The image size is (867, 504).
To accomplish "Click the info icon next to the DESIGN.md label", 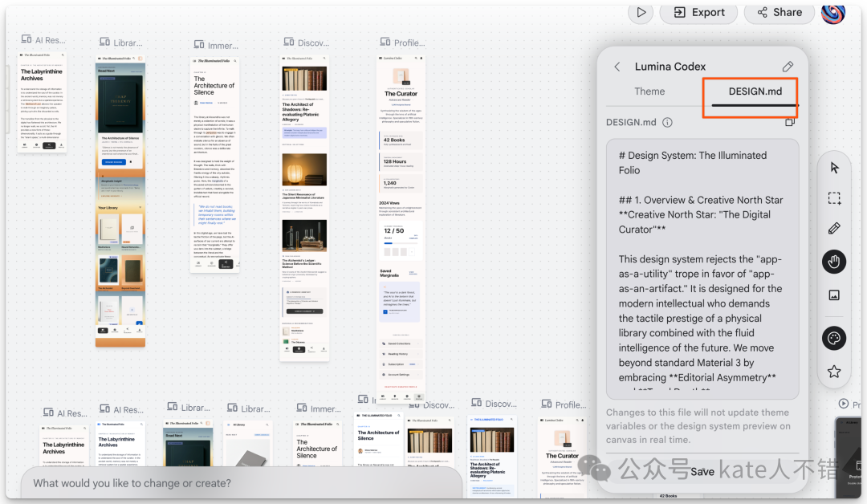I will [x=667, y=123].
